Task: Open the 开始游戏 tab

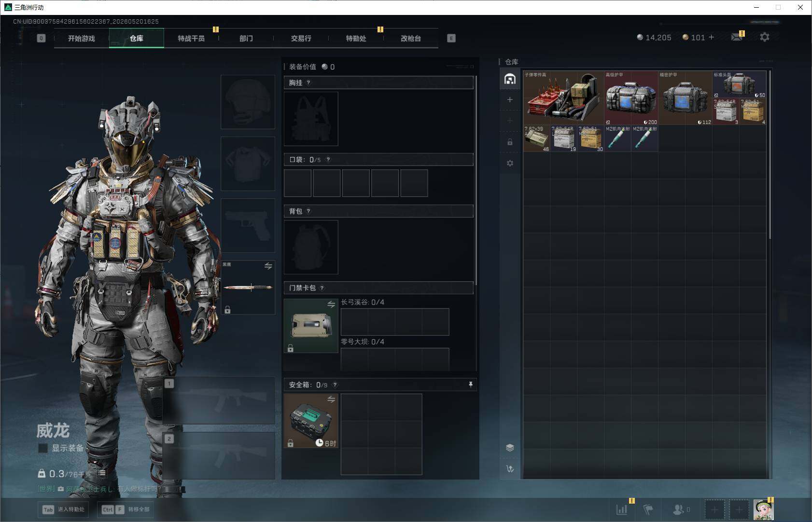Action: point(82,38)
